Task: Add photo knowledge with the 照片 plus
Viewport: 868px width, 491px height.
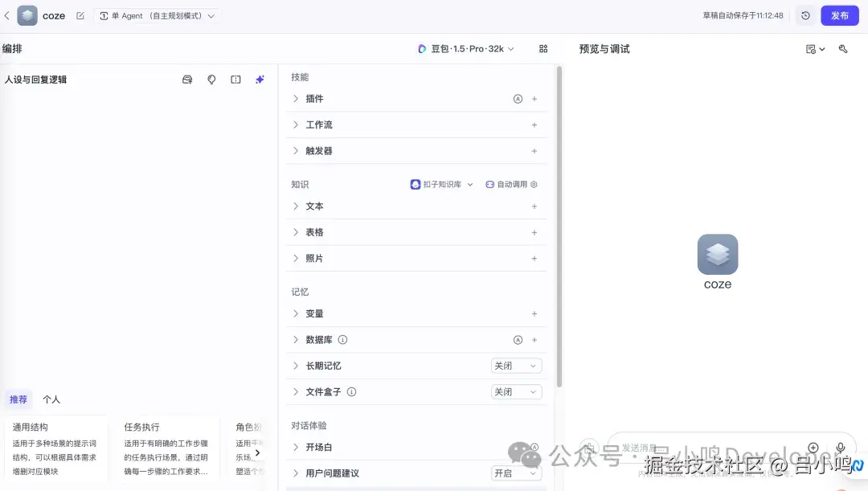Action: [534, 259]
